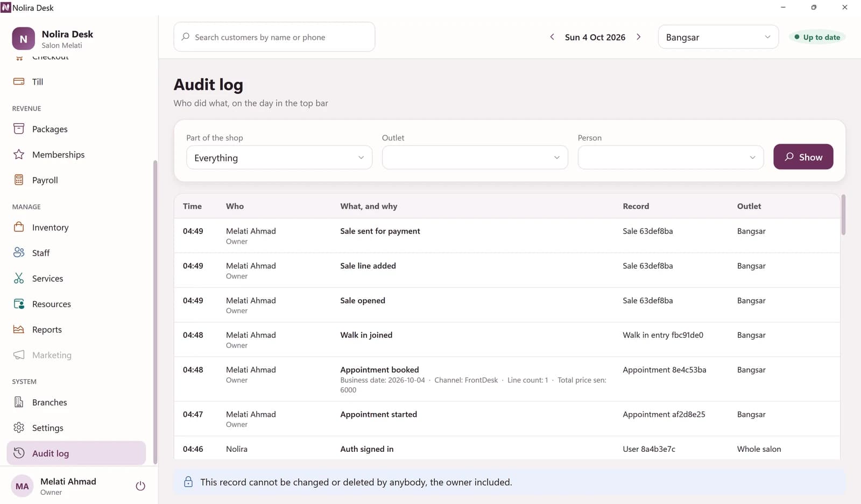Click the Sun 4 Oct 2026 date
This screenshot has height=504, width=861.
point(595,37)
